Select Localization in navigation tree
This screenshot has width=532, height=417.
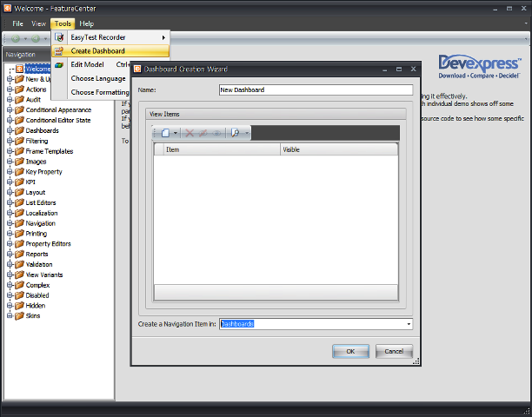(42, 213)
